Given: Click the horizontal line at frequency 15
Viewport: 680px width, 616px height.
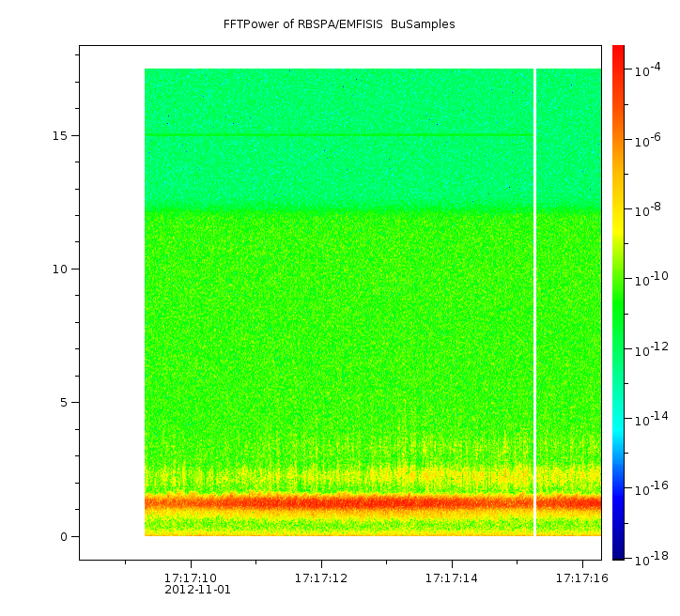Looking at the screenshot, I should (339, 135).
